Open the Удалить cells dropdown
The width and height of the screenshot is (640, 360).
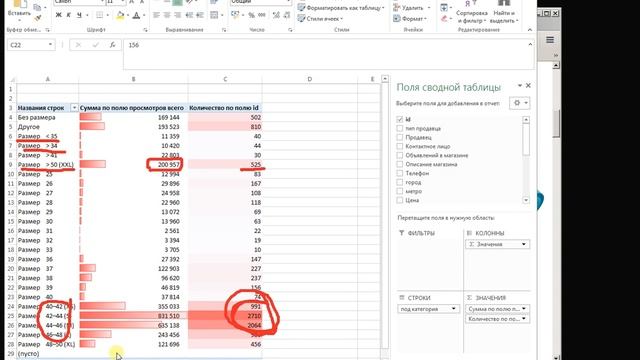click(411, 8)
